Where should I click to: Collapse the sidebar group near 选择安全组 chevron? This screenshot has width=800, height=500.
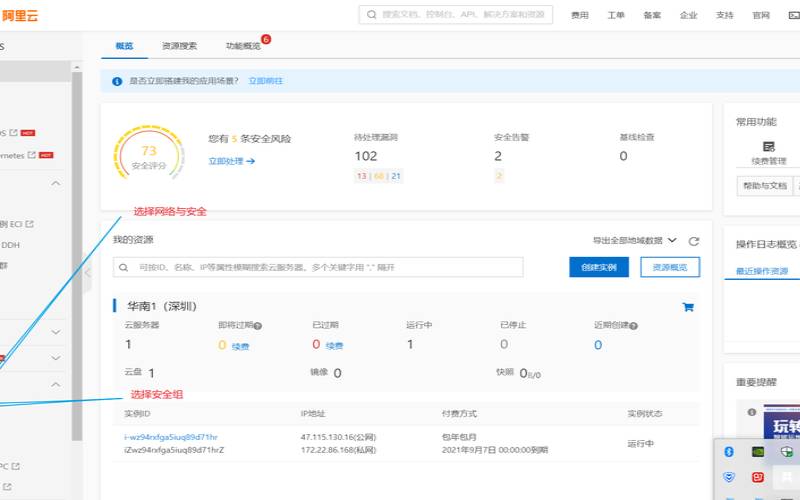(x=56, y=384)
